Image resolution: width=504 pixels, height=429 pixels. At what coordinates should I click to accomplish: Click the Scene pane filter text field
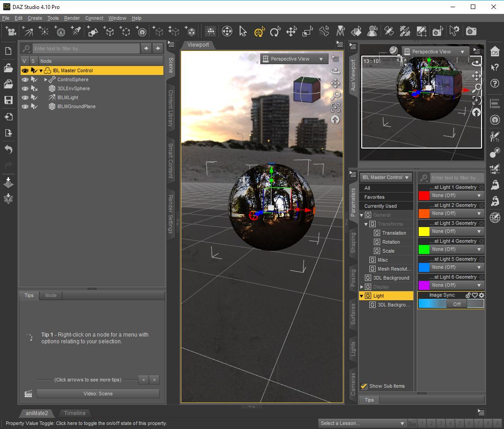(x=85, y=48)
